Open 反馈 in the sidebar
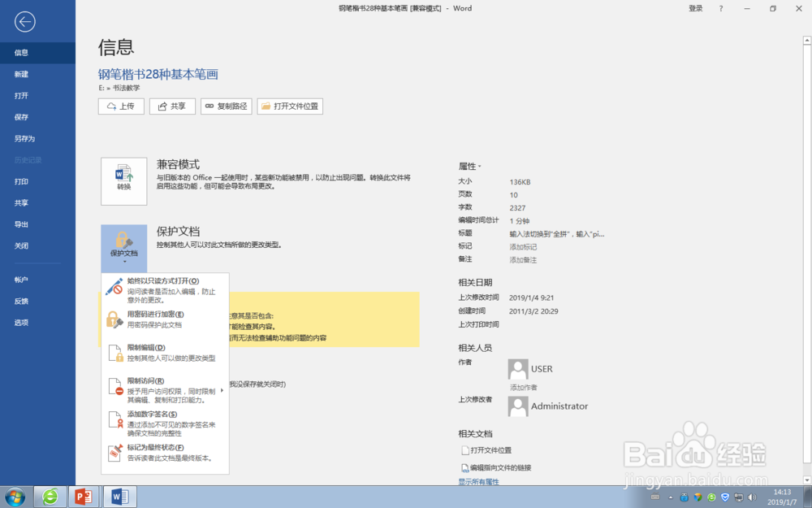Image resolution: width=812 pixels, height=508 pixels. [37, 302]
